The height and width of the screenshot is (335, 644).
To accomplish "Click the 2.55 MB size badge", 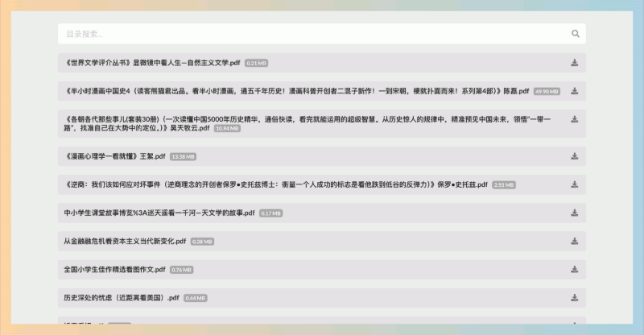I will pos(504,185).
